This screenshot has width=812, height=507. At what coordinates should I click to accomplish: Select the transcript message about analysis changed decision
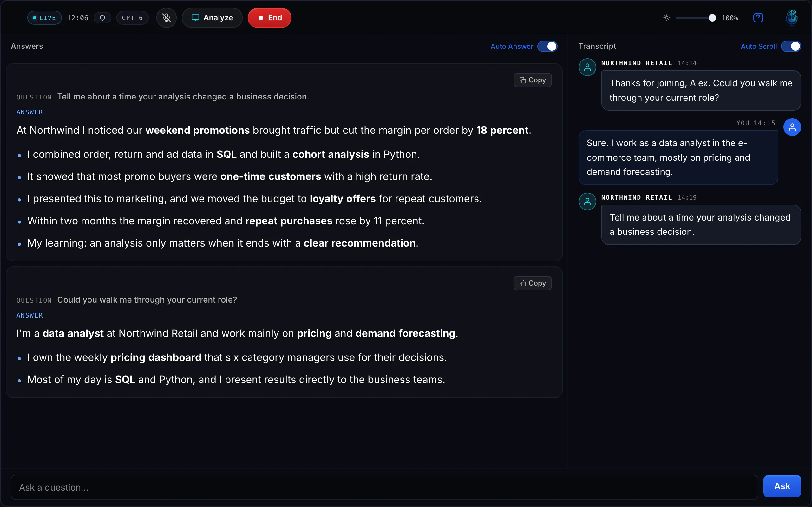click(701, 225)
